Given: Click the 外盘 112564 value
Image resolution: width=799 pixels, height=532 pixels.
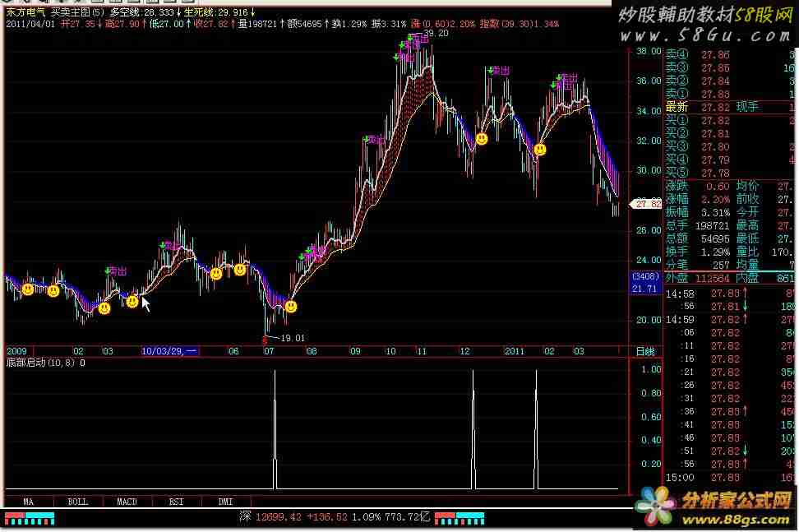Looking at the screenshot, I should [713, 278].
